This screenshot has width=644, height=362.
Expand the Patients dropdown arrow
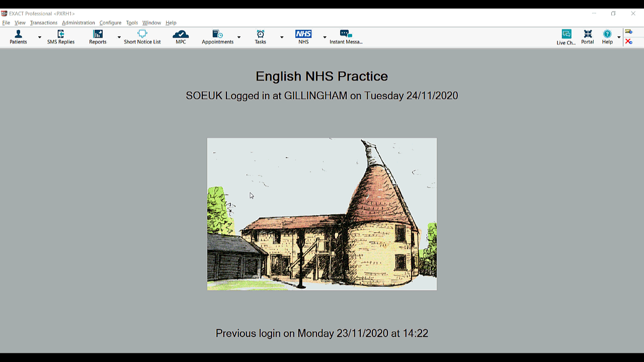(x=40, y=37)
